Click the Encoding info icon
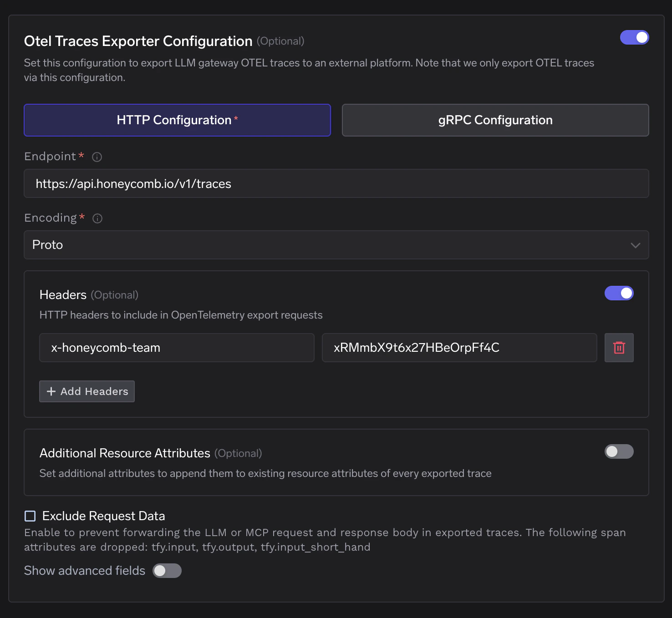672x618 pixels. [97, 218]
